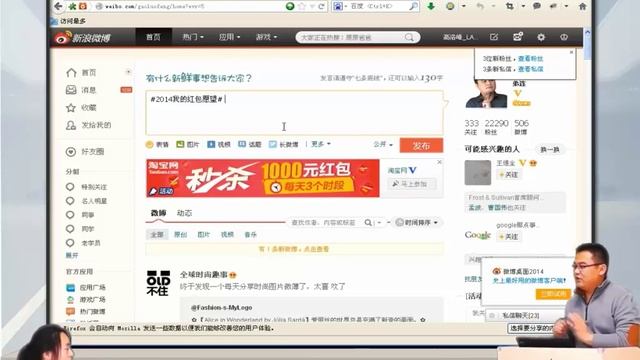Filter the feed by 原创
Viewport: 640px width, 360px height.
(x=180, y=235)
